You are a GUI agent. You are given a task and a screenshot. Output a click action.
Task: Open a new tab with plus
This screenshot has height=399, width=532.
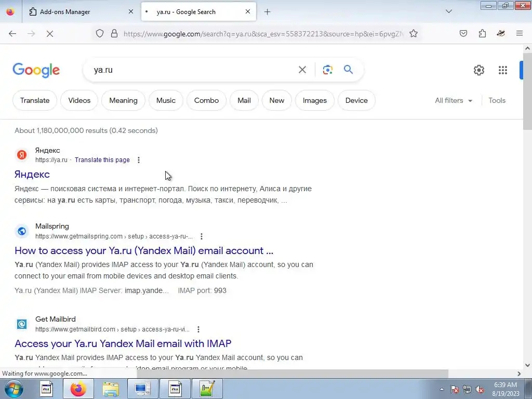(x=268, y=12)
